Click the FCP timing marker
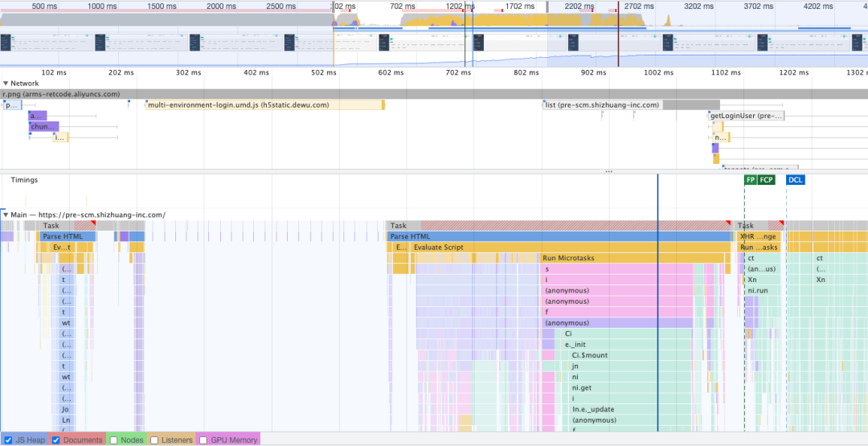Viewport: 868px width, 446px height. pos(766,180)
